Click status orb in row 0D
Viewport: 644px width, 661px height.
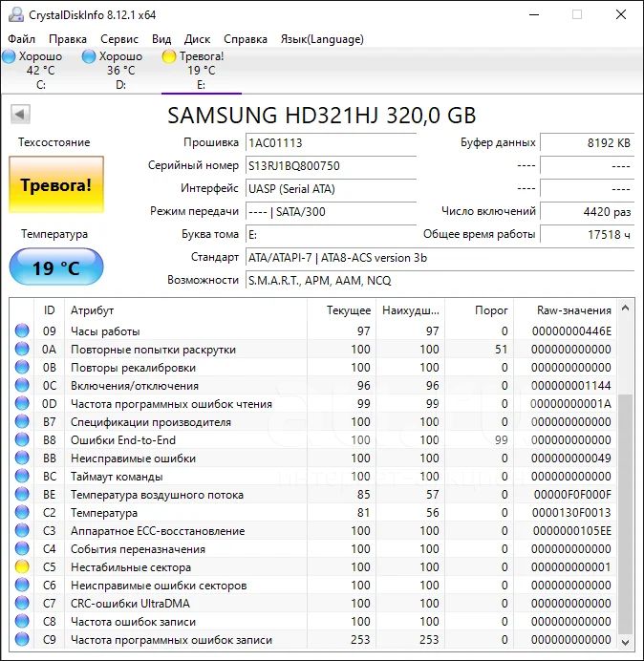[x=22, y=403]
